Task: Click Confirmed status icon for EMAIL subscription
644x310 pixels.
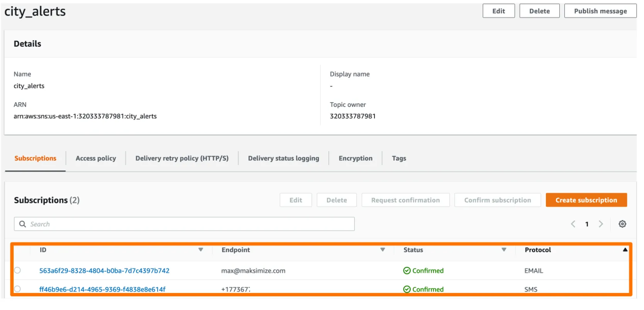Action: [x=407, y=271]
